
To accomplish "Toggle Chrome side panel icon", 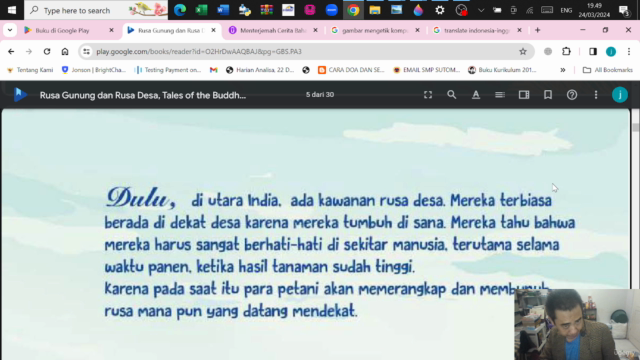I will click(593, 51).
